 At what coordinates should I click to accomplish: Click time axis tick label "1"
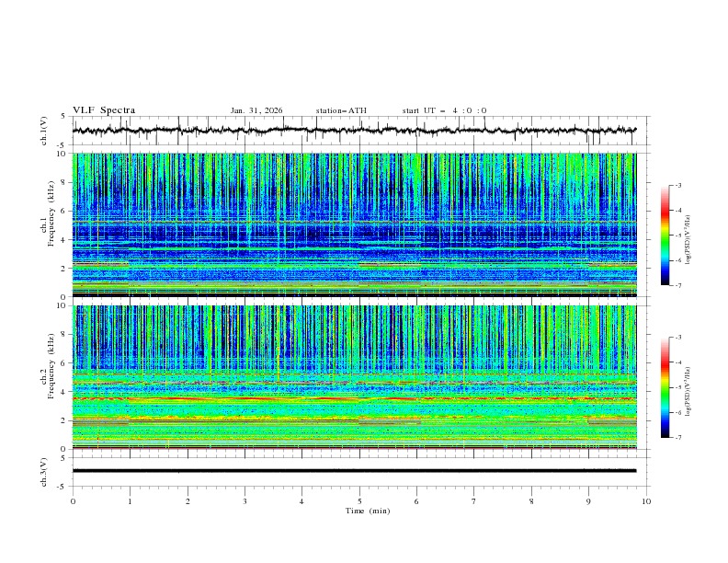coord(130,501)
